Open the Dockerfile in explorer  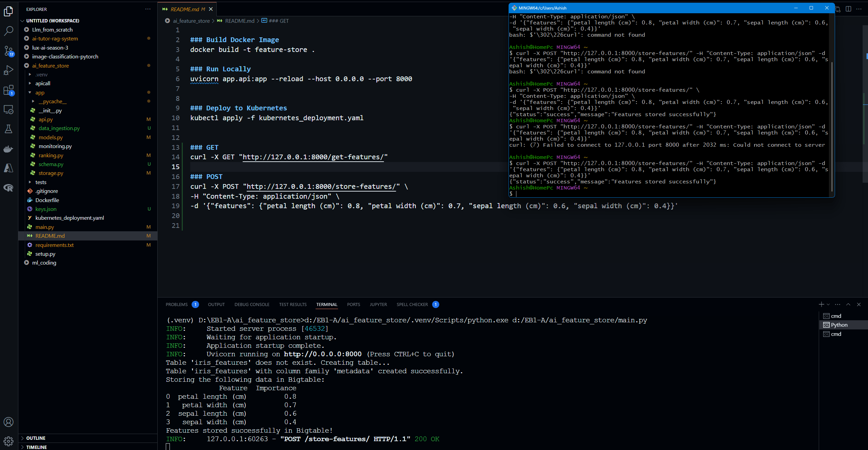click(x=47, y=200)
